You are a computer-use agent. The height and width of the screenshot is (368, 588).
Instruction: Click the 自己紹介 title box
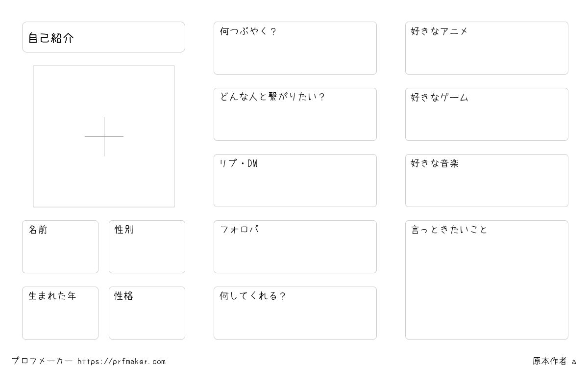103,37
